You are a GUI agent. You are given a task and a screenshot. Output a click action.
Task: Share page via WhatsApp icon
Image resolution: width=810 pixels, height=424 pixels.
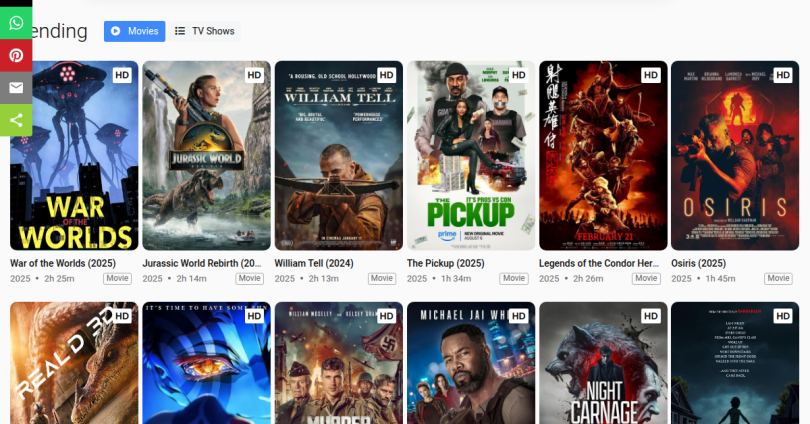(16, 22)
